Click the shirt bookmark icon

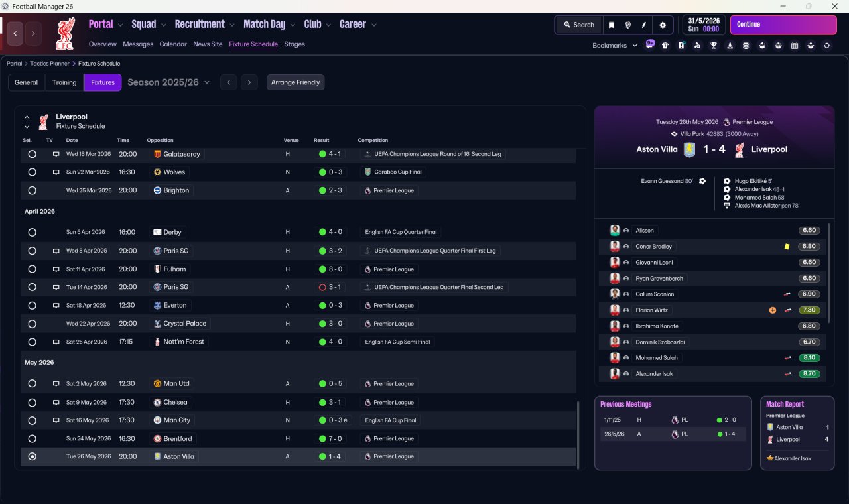(x=665, y=46)
